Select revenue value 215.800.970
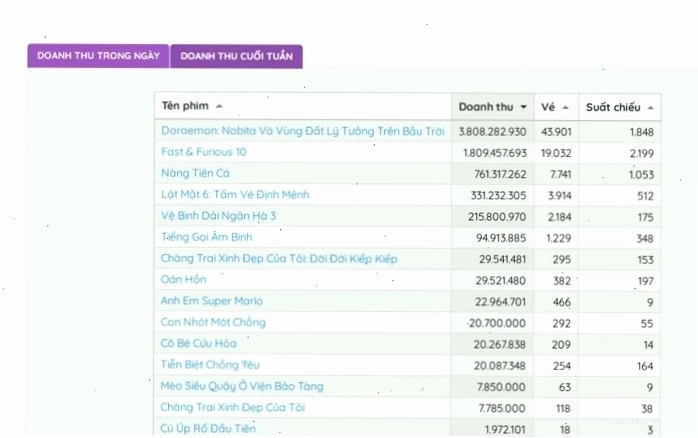The image size is (698, 438). 497,217
